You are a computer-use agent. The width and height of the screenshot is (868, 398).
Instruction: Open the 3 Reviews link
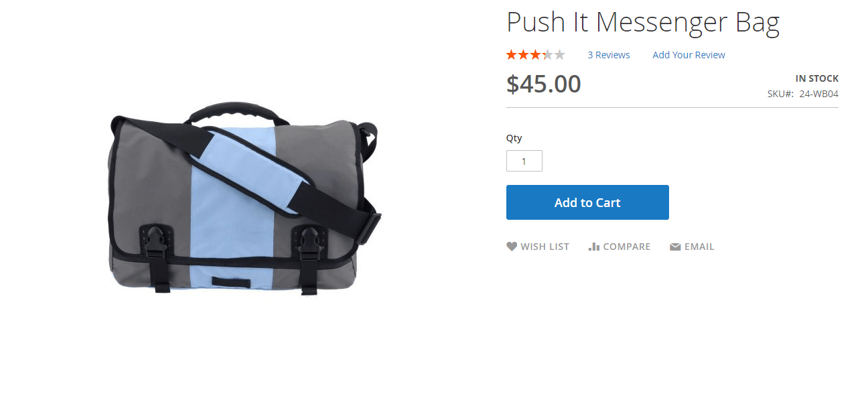(609, 55)
